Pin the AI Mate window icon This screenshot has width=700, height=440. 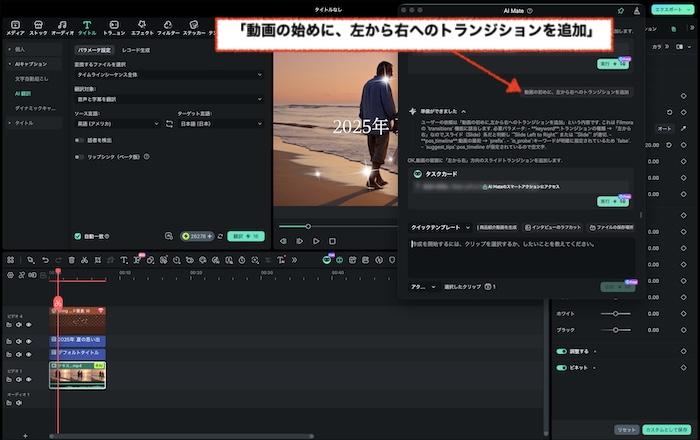621,11
